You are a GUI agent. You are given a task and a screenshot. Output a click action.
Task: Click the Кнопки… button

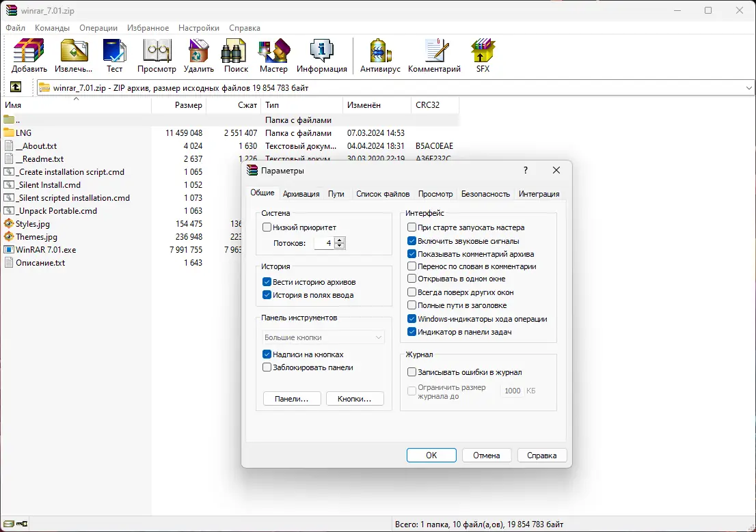[x=355, y=398]
